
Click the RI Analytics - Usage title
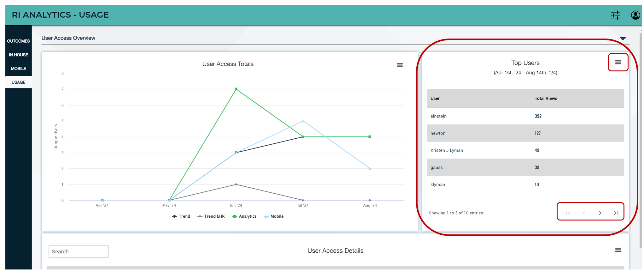(x=60, y=15)
